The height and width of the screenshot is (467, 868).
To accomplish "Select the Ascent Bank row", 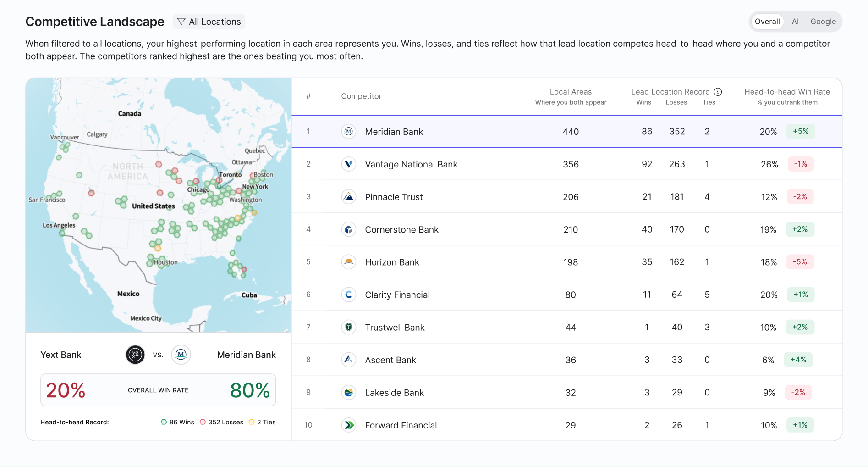I will point(567,360).
